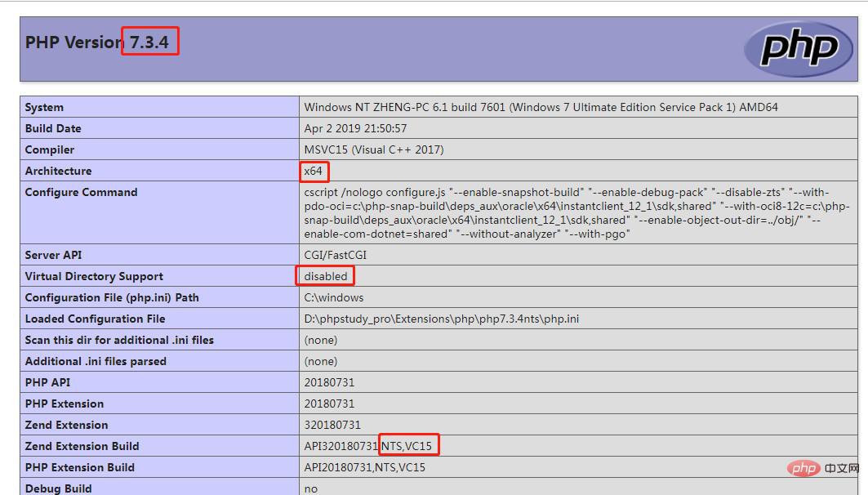
Task: Click 'Scan this dir for additional .ini files'
Action: (x=119, y=340)
